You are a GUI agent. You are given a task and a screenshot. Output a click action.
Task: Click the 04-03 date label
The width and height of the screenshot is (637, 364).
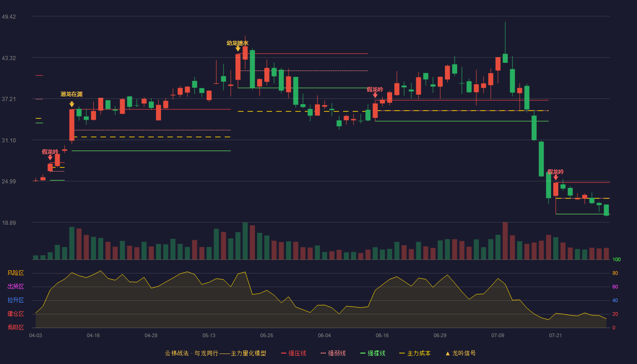[35, 335]
